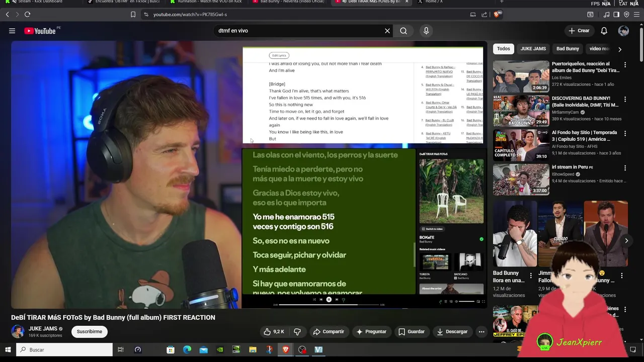Open JUKE JAMS channel avatar
This screenshot has width=644, height=362.
coord(18,332)
